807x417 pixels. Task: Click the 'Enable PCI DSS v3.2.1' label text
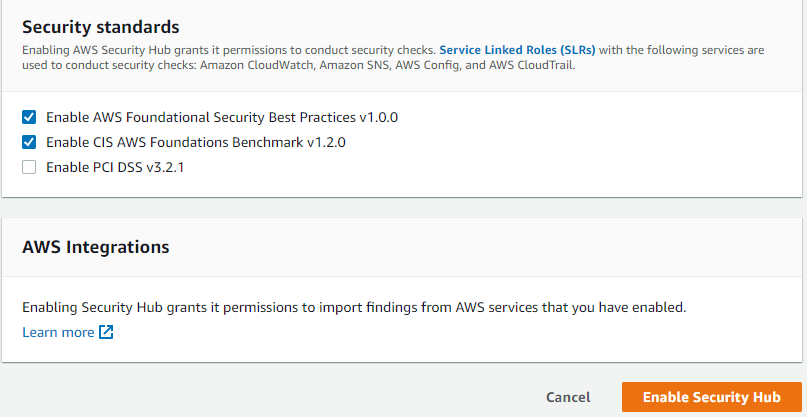click(115, 167)
